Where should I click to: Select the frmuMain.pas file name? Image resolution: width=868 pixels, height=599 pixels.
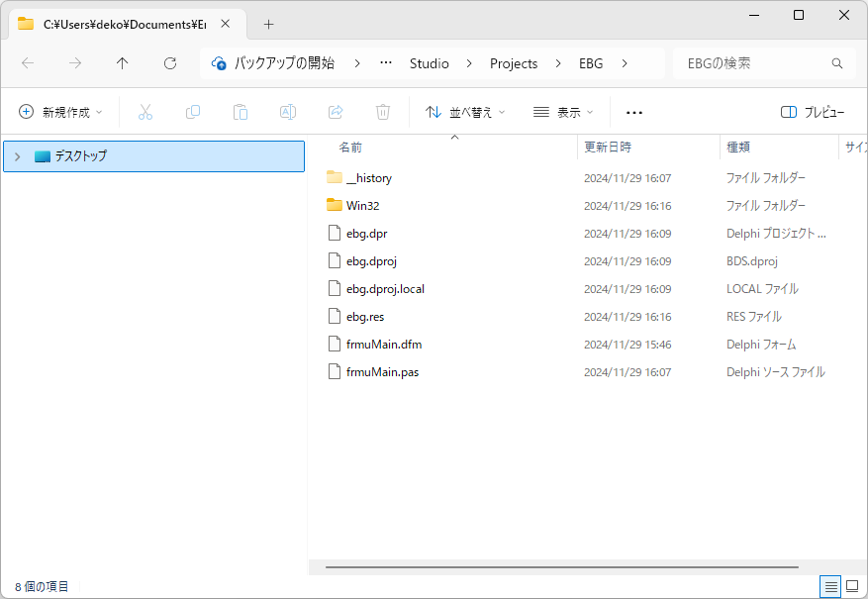pos(382,372)
